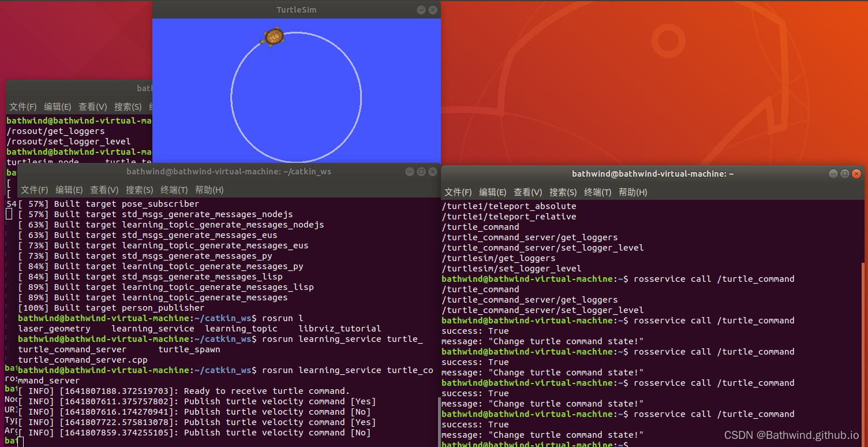The image size is (868, 447).
Task: Minimize the catkin_ws terminal window
Action: [409, 172]
